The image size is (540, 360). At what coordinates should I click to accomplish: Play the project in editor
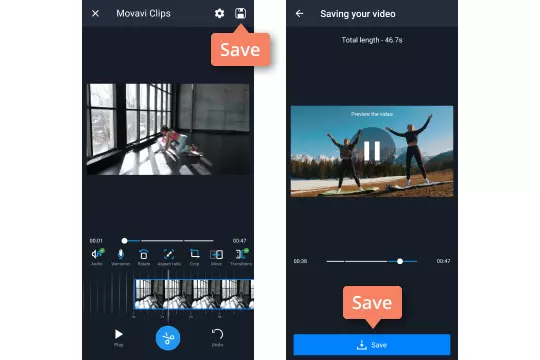(x=118, y=337)
